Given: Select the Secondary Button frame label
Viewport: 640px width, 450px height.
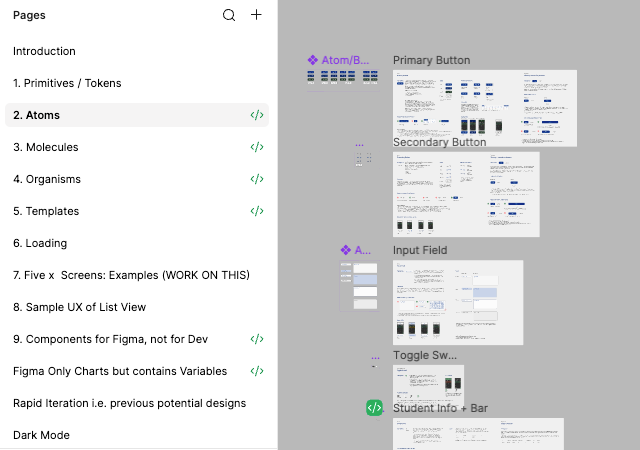Looking at the screenshot, I should (x=439, y=142).
